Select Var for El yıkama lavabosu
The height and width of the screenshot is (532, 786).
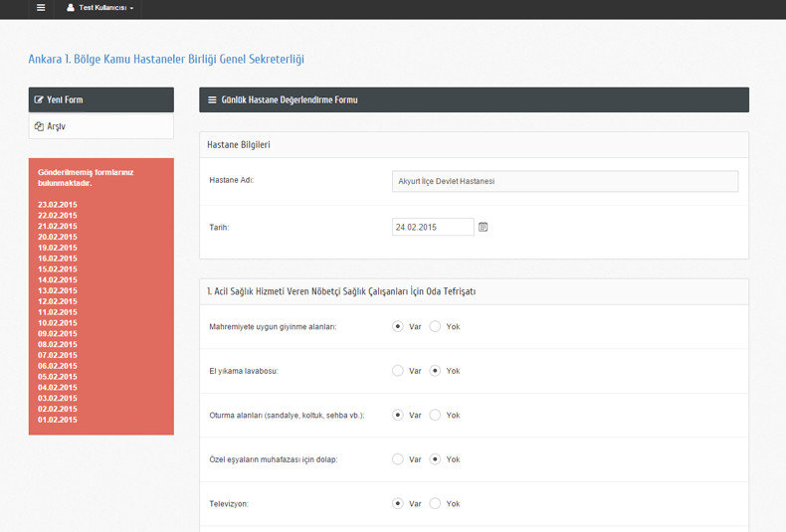(x=398, y=371)
